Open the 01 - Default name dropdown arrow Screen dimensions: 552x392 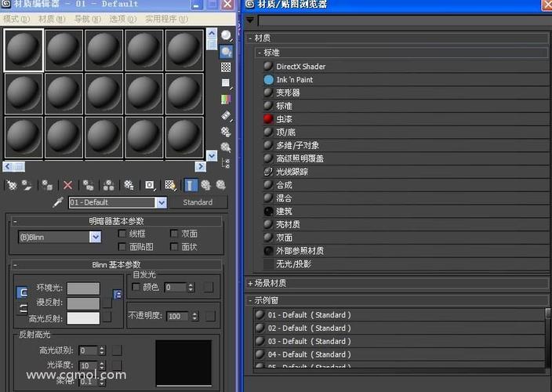(x=162, y=203)
